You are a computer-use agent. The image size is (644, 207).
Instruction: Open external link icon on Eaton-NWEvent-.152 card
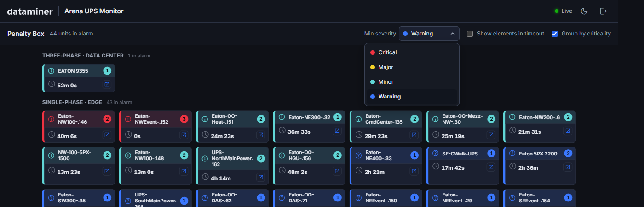184,135
